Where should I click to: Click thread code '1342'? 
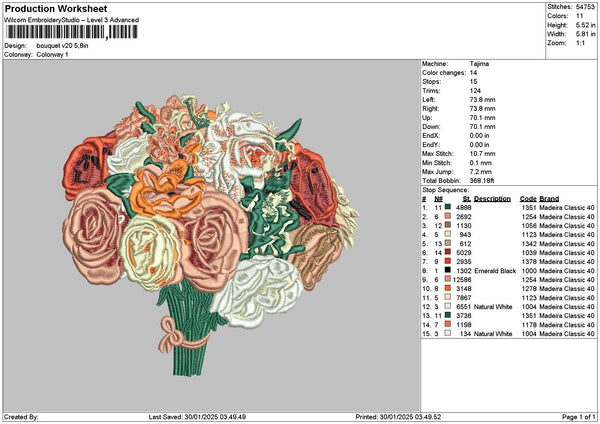coord(529,243)
